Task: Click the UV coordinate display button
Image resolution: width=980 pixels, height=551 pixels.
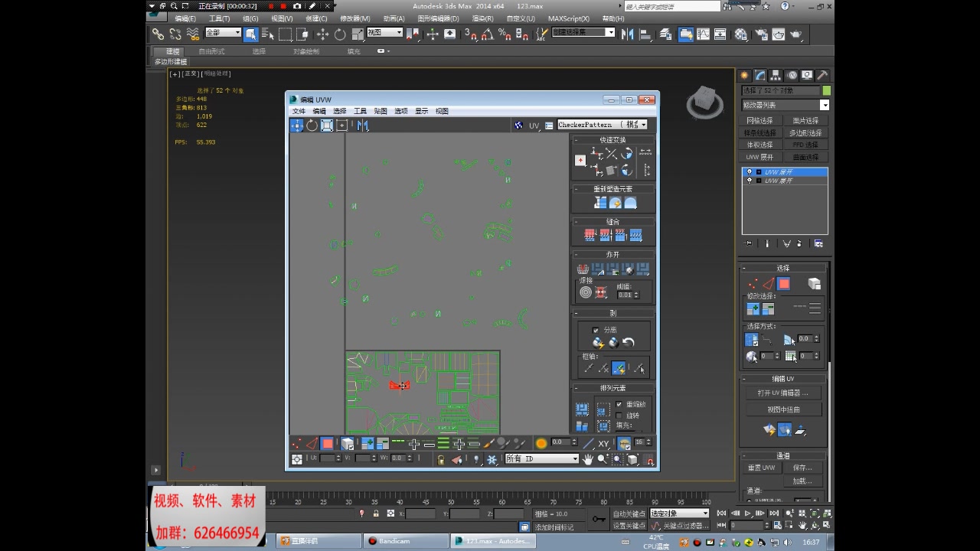Action: 534,126
